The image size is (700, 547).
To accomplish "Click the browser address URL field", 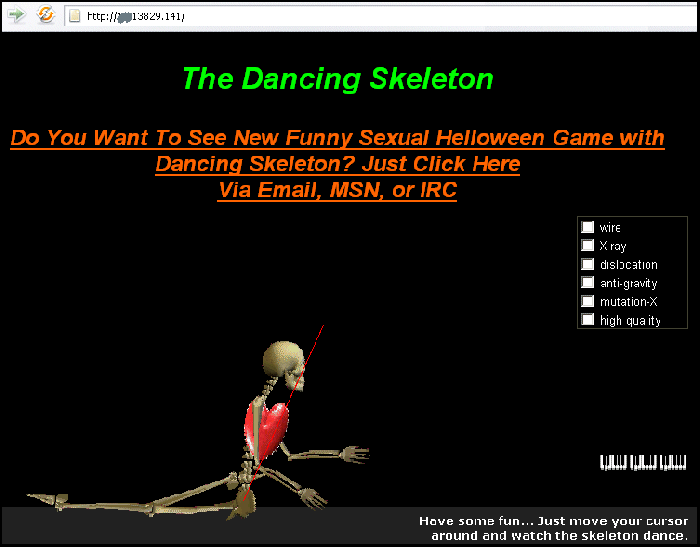I will click(x=380, y=16).
